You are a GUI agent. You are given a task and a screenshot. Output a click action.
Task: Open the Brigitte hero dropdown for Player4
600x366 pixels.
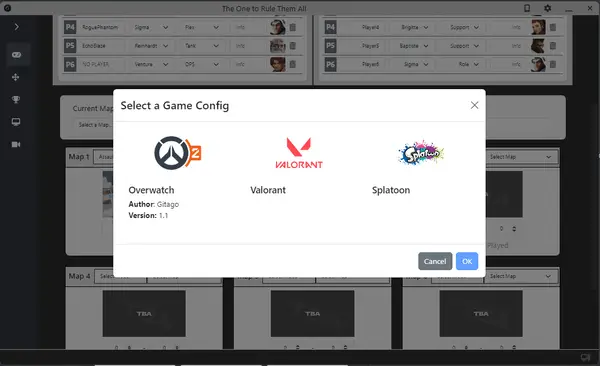(412, 27)
